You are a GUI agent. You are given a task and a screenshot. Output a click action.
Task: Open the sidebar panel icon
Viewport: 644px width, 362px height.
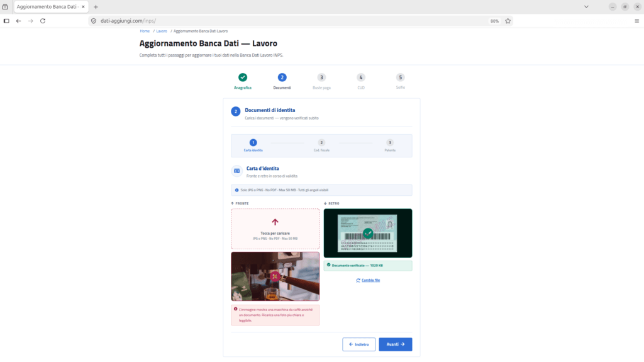tap(6, 21)
